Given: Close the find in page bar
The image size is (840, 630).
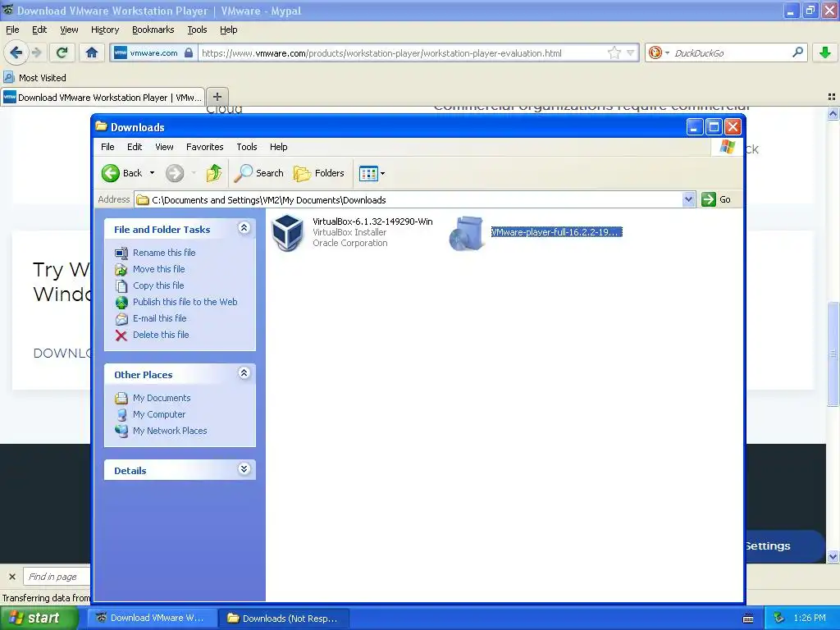Looking at the screenshot, I should (12, 577).
